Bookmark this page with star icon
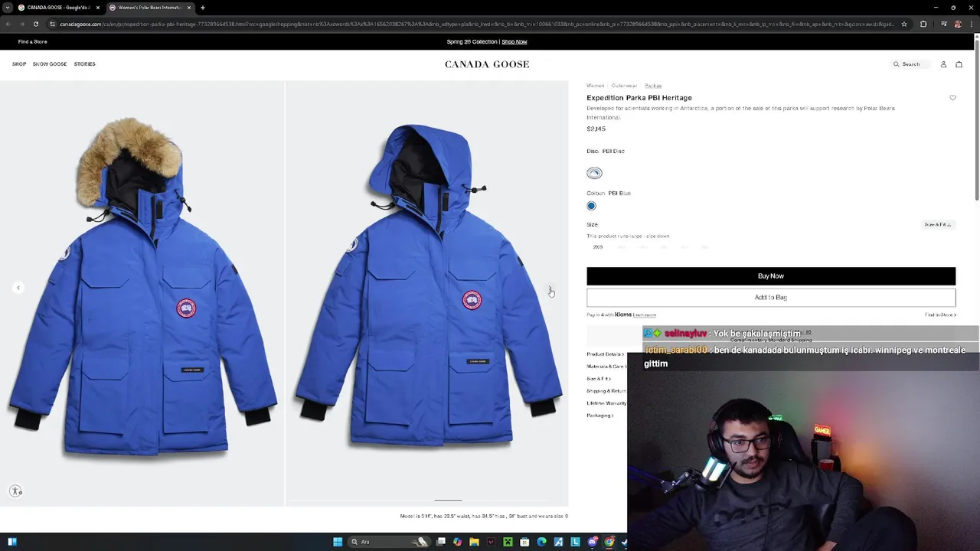 tap(904, 24)
